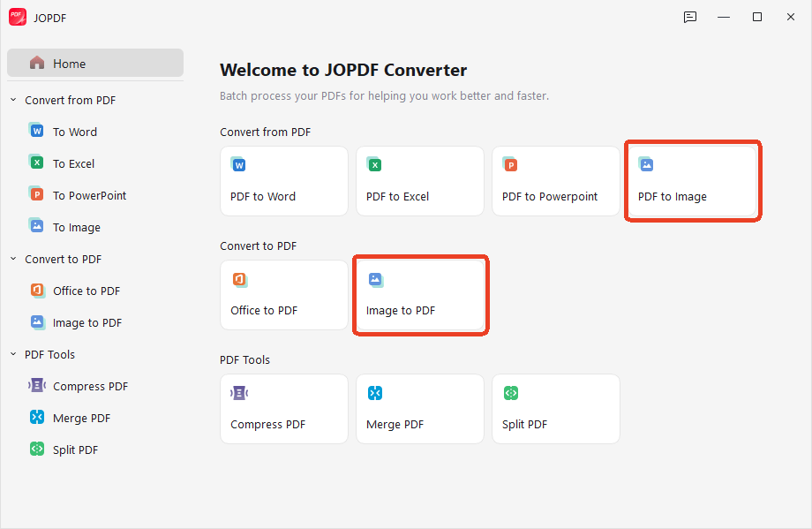
Task: Maximize the JOPDF window
Action: pos(757,17)
